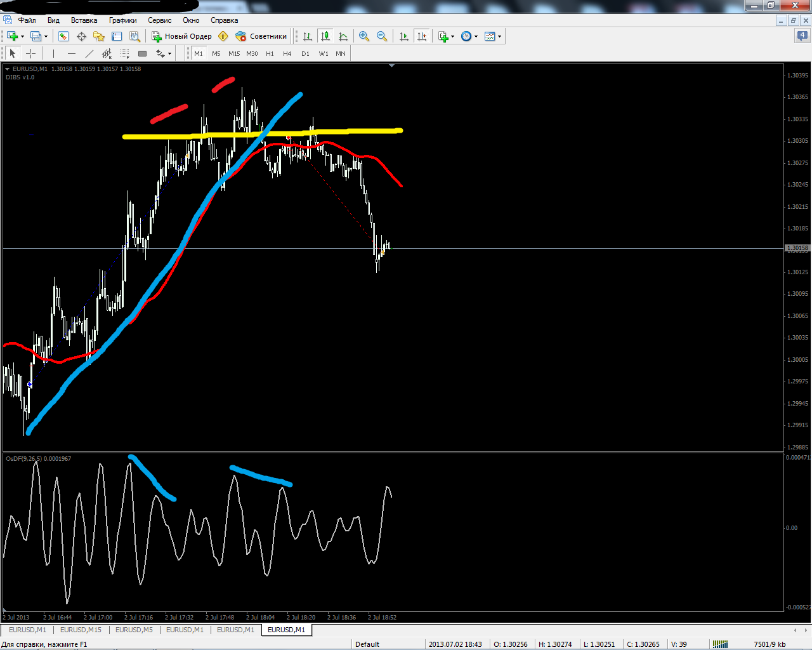Open the Periods clock icon
This screenshot has width=812, height=650.
(466, 36)
